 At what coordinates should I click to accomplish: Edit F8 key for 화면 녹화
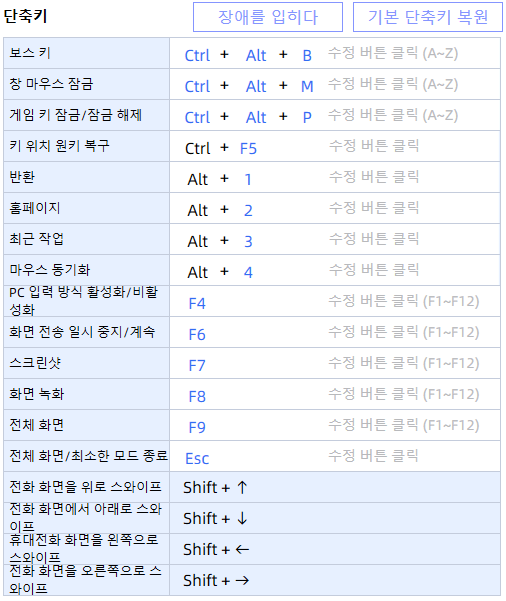pos(197,397)
